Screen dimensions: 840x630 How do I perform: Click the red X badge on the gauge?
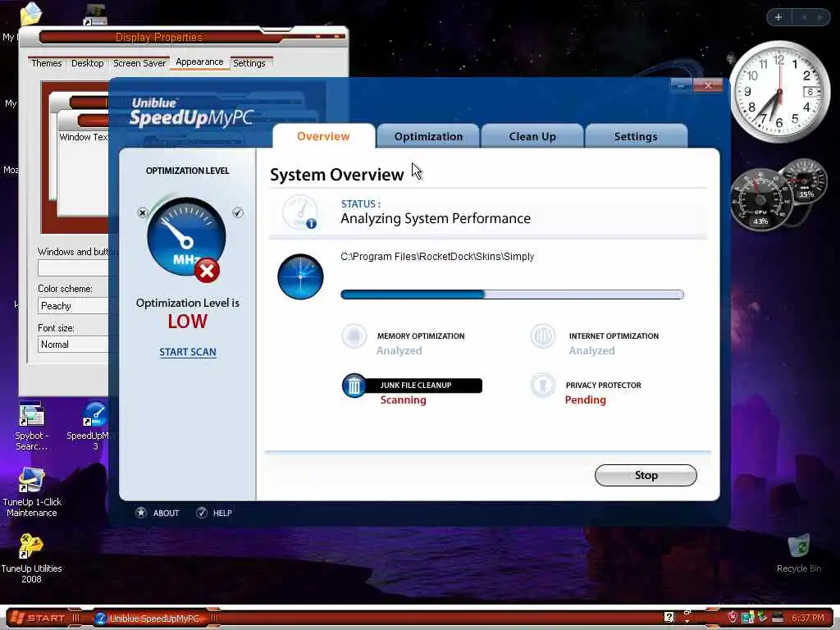[x=207, y=271]
